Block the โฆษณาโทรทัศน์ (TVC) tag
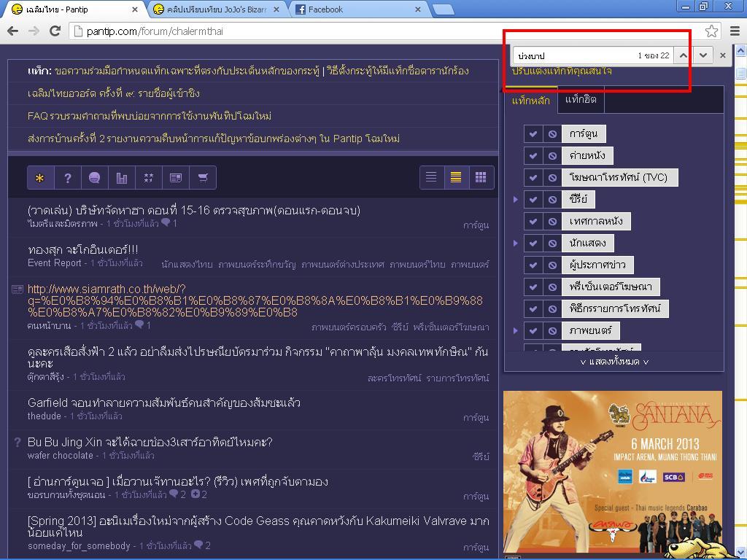 coord(552,178)
